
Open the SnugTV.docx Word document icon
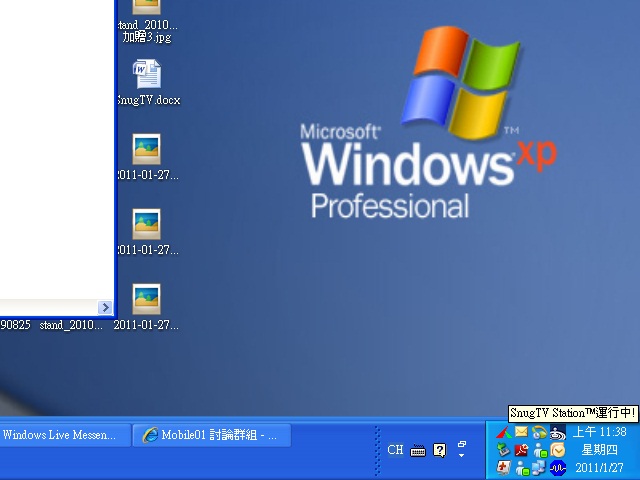(x=147, y=74)
